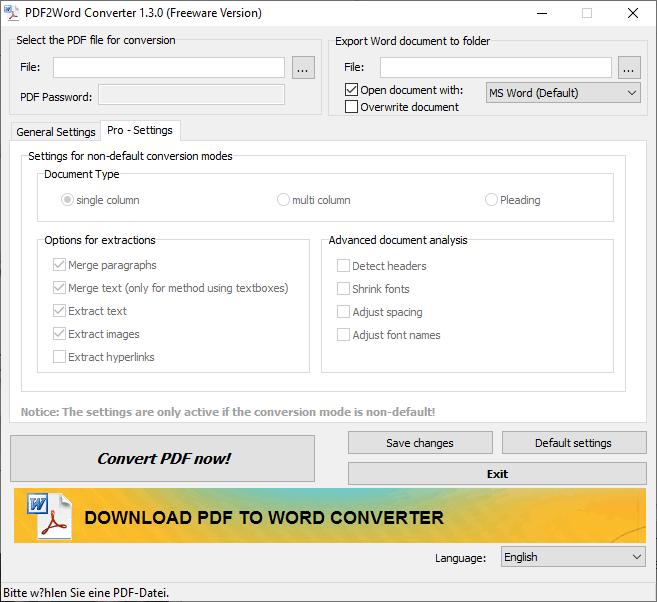
Task: Click the Download PDF to Word Converter banner
Action: coord(329,516)
